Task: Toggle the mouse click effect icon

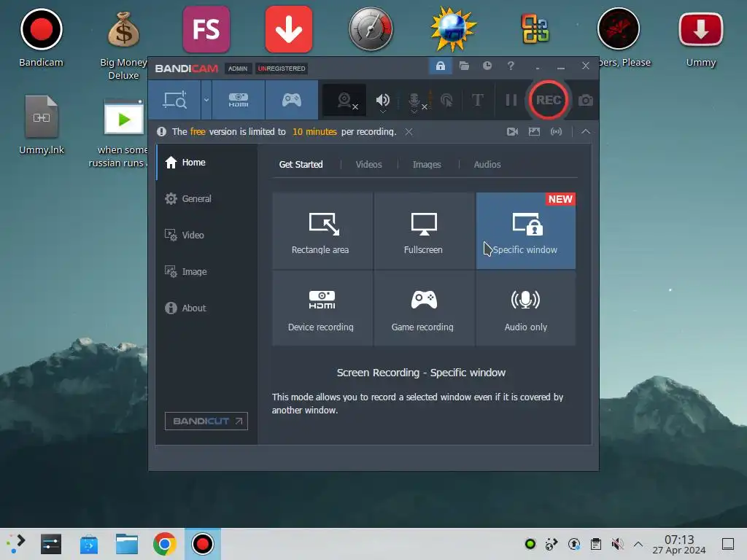Action: 446,100
